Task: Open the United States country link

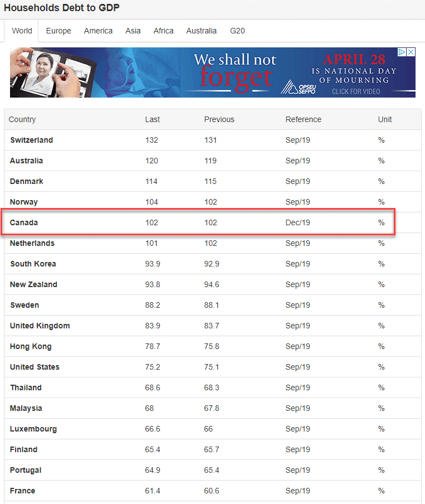Action: pos(35,367)
